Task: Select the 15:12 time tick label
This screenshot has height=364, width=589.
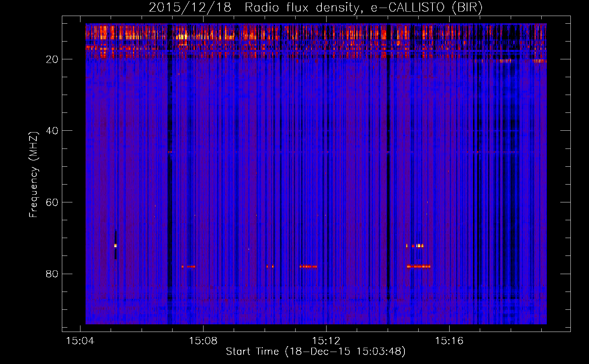Action: point(326,341)
